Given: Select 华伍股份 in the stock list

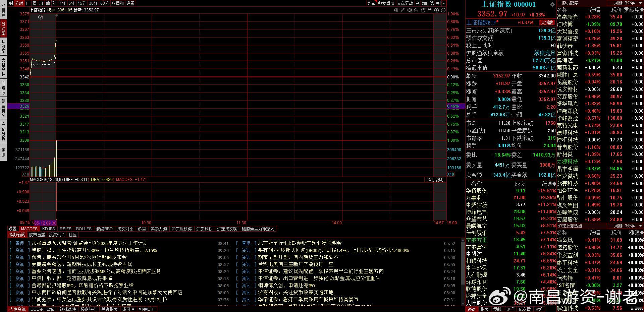Looking at the screenshot, I should coord(511,191).
